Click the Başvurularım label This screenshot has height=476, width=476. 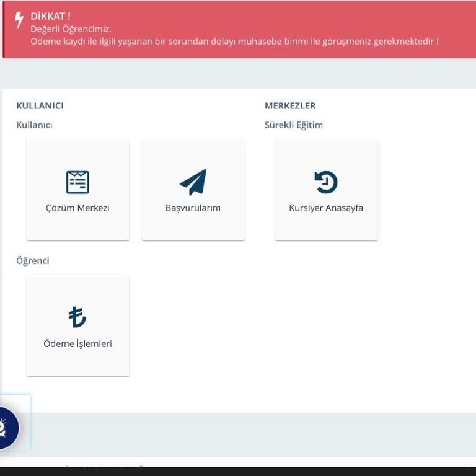pyautogui.click(x=193, y=208)
